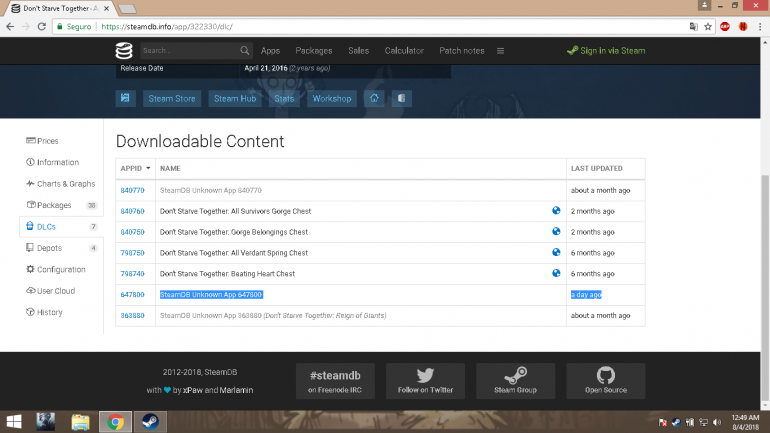This screenshot has height=433, width=770.
Task: Open app ID 840770 link
Action: pyautogui.click(x=133, y=190)
